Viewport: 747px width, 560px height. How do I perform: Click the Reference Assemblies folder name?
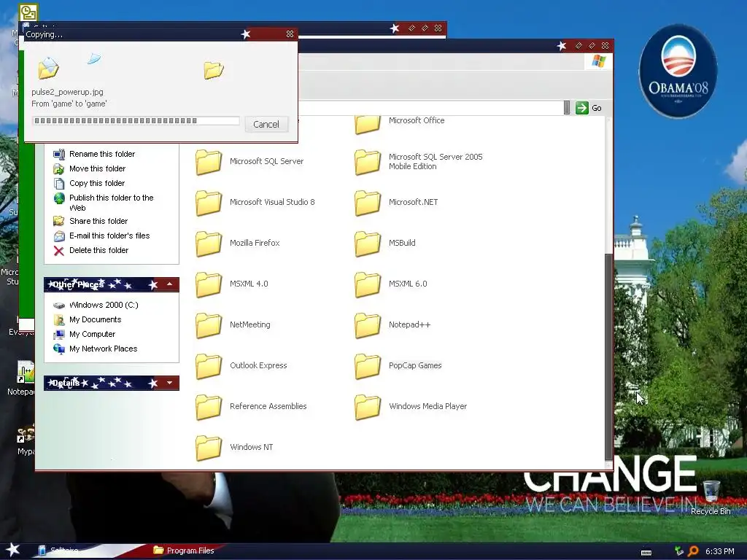tap(268, 406)
